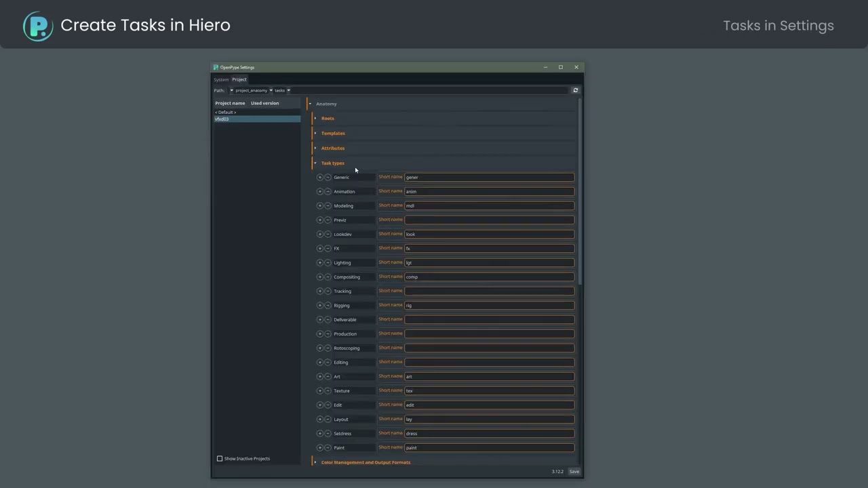Screen dimensions: 868x488
Task: Click plus icon on Edit row
Action: click(320, 405)
